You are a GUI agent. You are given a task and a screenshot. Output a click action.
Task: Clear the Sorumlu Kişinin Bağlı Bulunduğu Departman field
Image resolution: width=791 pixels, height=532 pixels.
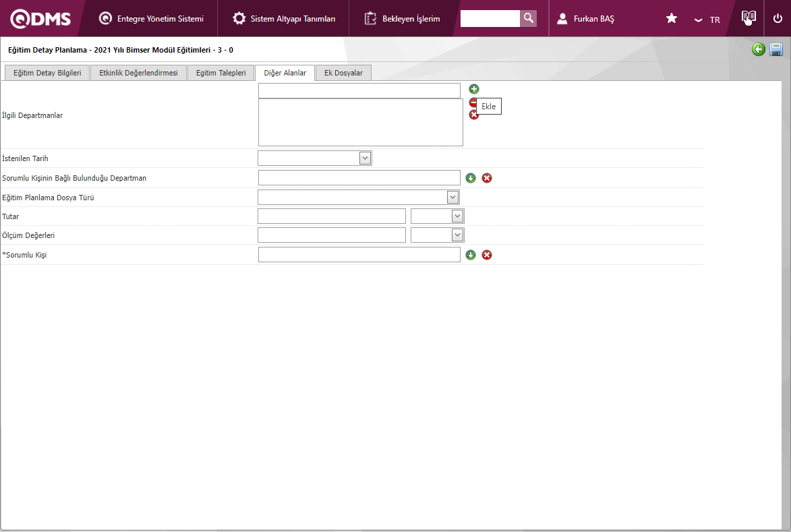[487, 178]
